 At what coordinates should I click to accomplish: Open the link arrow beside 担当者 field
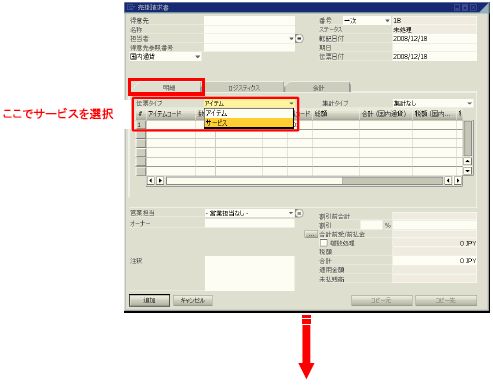click(x=299, y=39)
